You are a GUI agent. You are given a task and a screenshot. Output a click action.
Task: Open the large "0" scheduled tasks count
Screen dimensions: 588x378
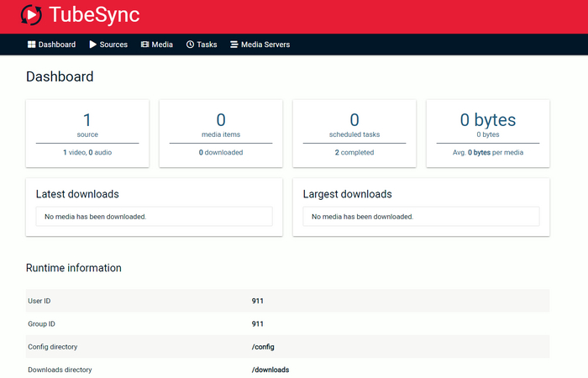tap(354, 120)
